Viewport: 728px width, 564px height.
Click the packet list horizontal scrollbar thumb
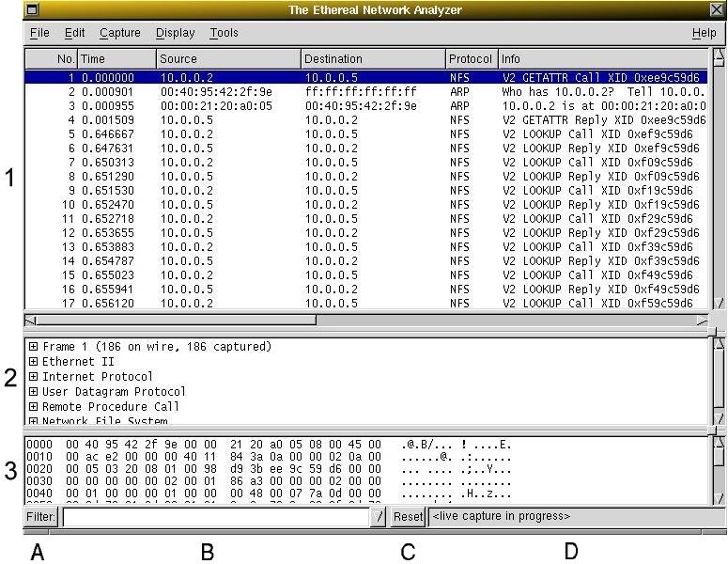(x=177, y=321)
